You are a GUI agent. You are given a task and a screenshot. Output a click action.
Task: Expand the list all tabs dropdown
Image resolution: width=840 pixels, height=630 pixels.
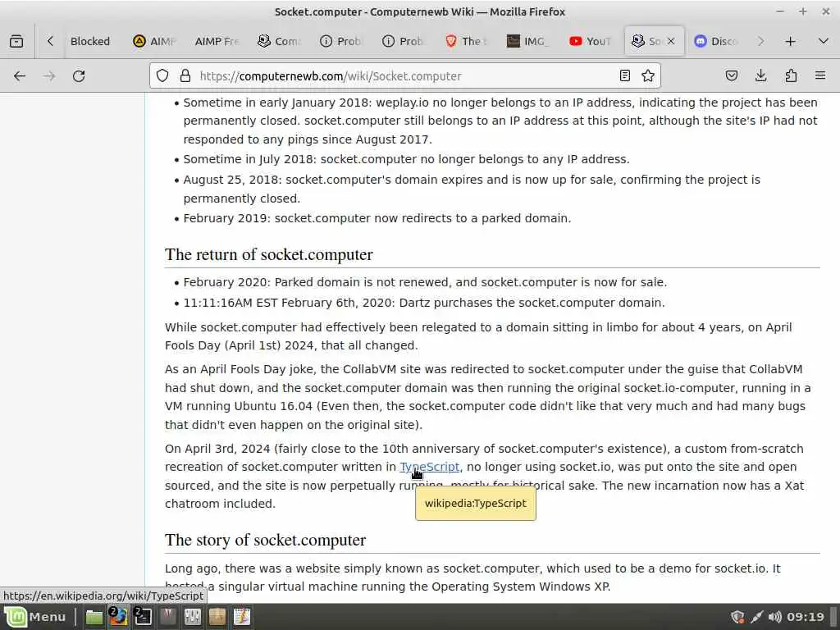pos(824,41)
